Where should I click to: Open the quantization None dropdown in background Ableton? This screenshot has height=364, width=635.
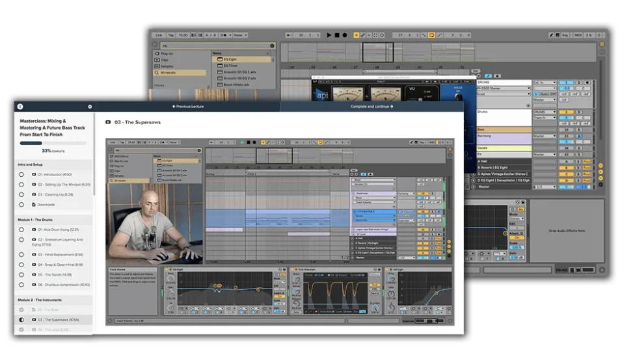(239, 35)
